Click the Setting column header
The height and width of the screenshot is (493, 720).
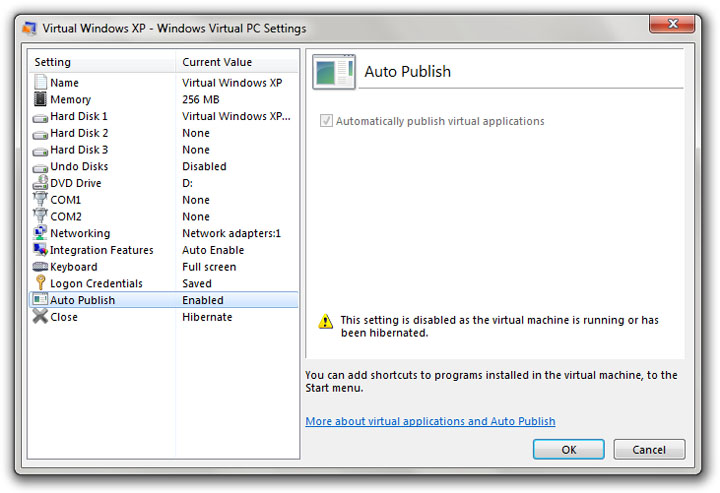(100, 62)
